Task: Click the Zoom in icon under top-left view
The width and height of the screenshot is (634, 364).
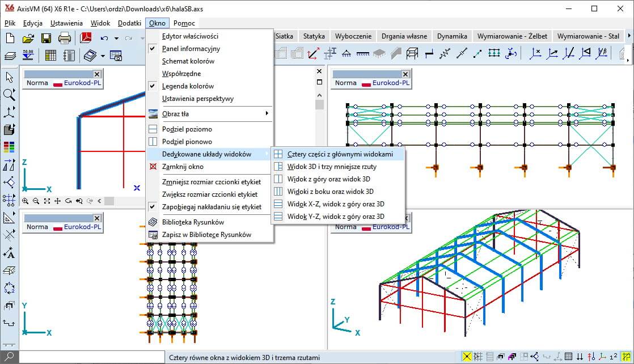Action: pos(26,201)
